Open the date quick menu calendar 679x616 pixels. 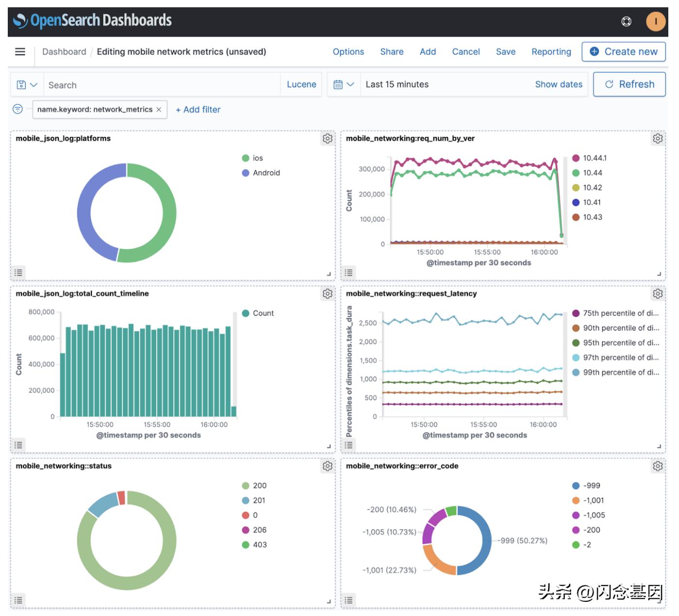point(344,85)
